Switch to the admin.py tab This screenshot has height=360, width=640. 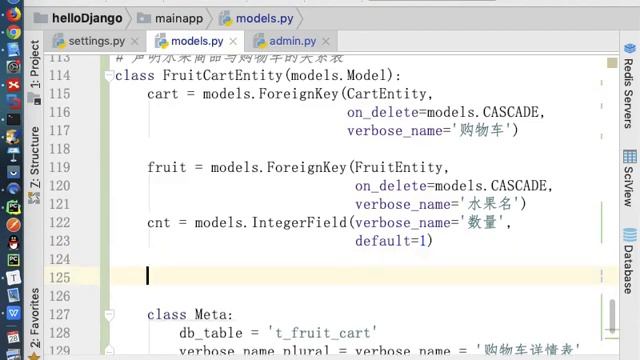point(291,41)
